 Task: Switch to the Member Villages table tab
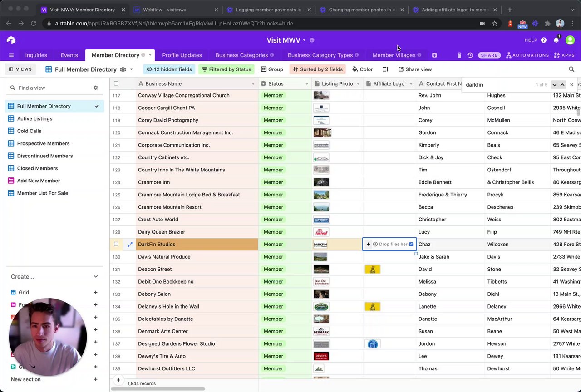tap(397, 55)
